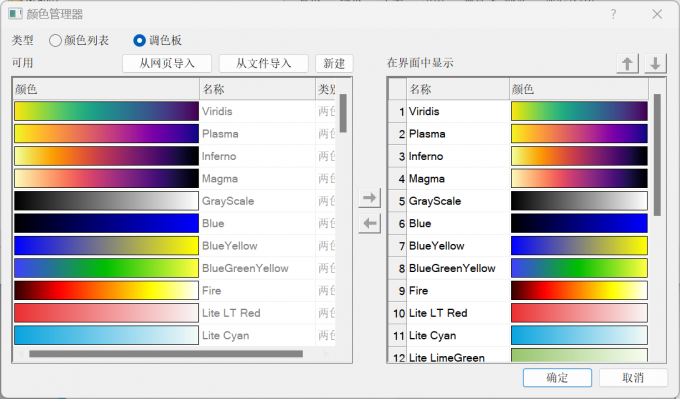680x399 pixels.
Task: Close the color manager dialog
Action: coord(657,14)
